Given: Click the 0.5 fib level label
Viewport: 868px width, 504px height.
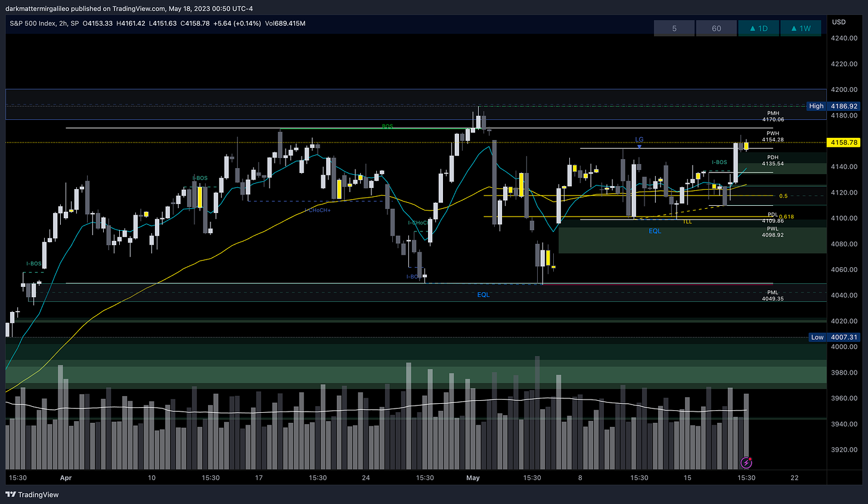Looking at the screenshot, I should tap(783, 196).
